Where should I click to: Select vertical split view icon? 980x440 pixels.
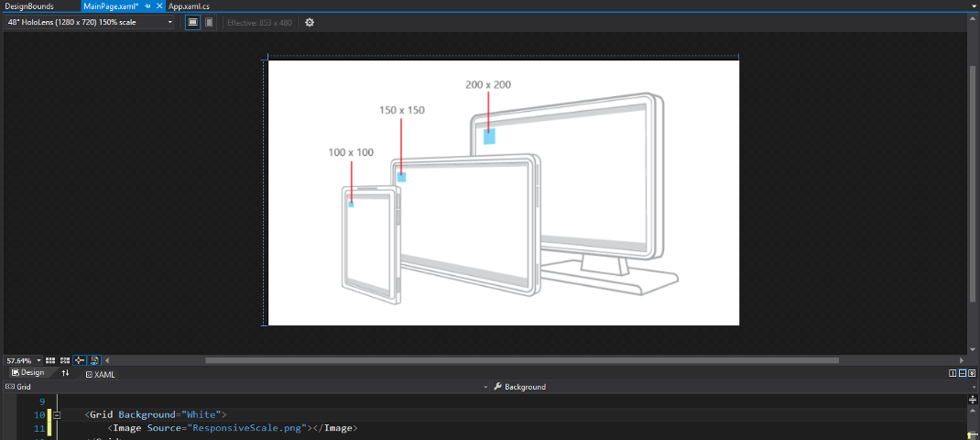[953, 373]
